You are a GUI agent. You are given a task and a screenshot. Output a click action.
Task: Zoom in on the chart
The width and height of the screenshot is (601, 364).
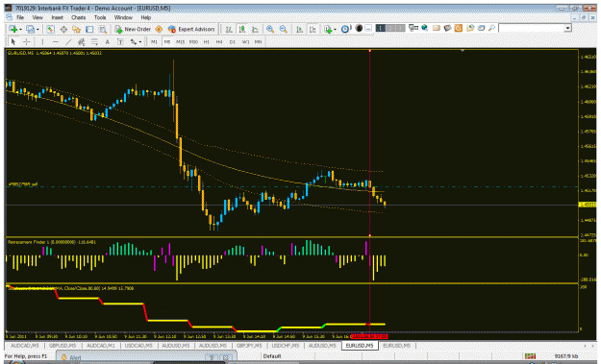pyautogui.click(x=270, y=29)
